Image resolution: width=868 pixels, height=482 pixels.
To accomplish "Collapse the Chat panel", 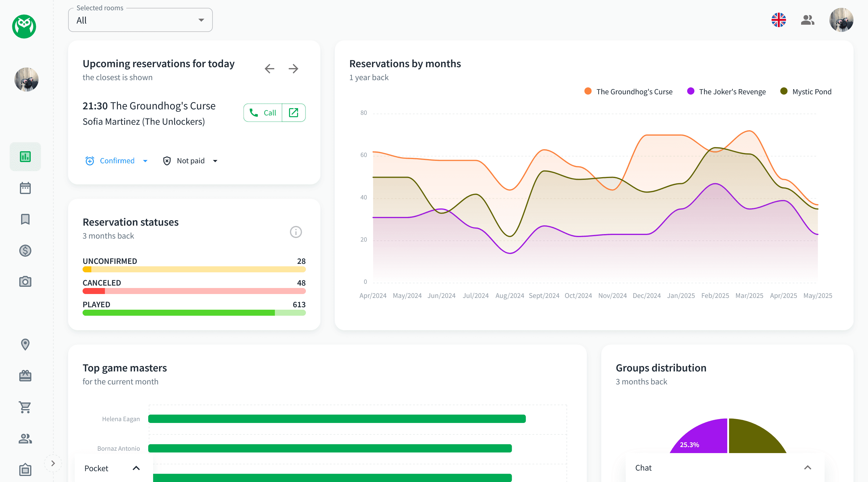I will tap(807, 467).
